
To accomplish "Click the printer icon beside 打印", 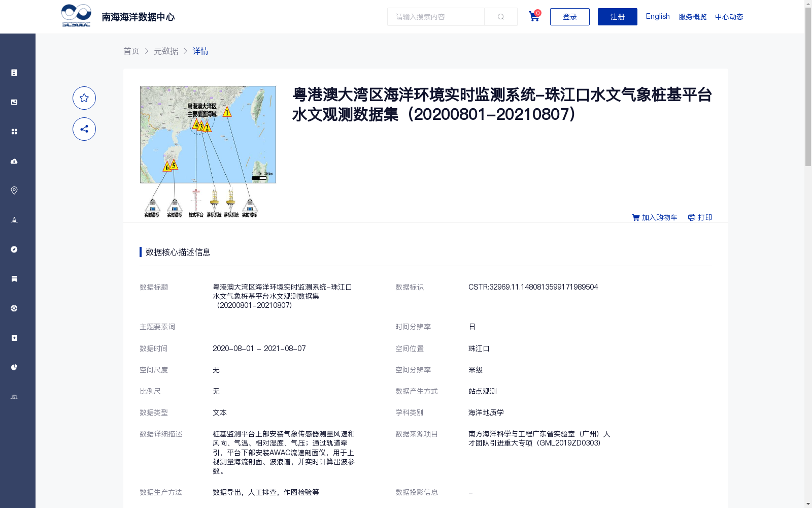I will pyautogui.click(x=692, y=217).
